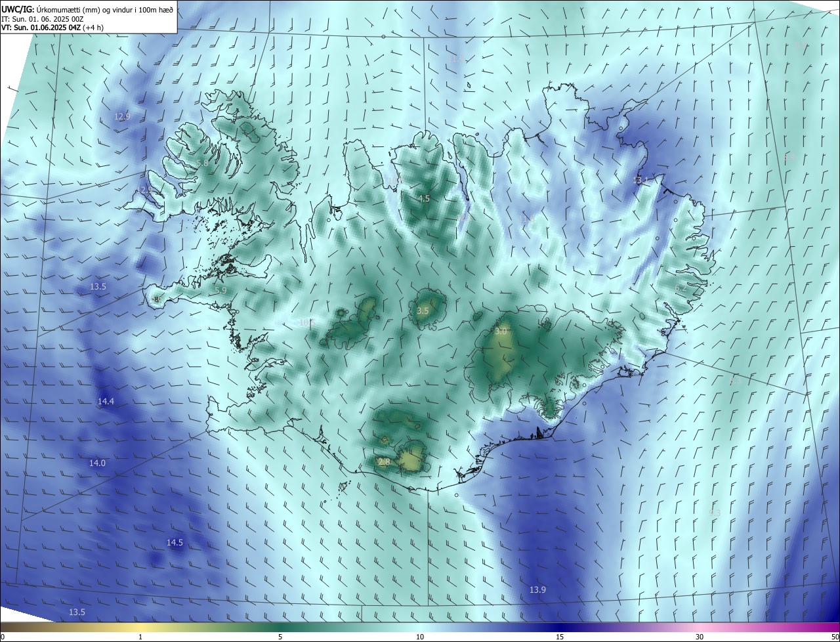This screenshot has width=840, height=642.
Task: Click the '5' tick label on the colour scale
Action: (280, 637)
